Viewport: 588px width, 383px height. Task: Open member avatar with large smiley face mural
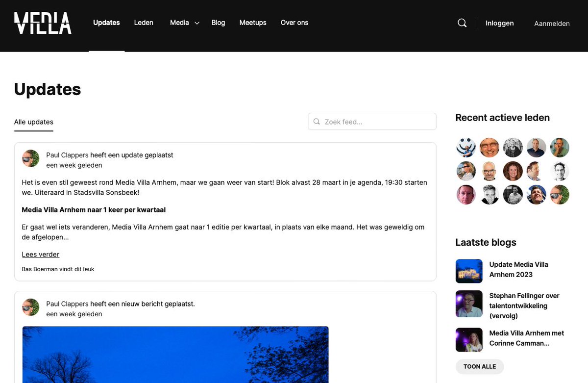[x=466, y=148]
